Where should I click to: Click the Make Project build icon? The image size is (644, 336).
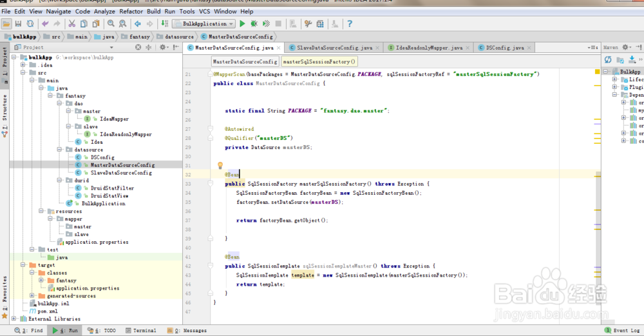point(165,24)
